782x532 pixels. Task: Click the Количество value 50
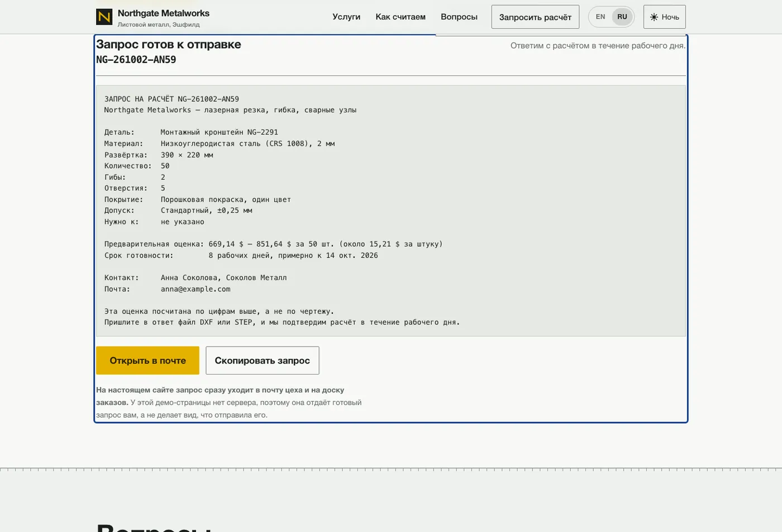click(x=165, y=166)
